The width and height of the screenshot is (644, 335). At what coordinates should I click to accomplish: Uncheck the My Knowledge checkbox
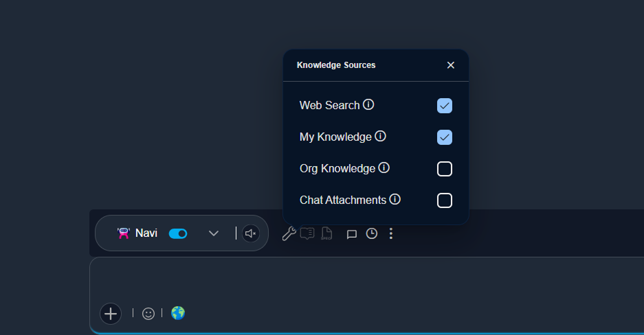(x=445, y=137)
